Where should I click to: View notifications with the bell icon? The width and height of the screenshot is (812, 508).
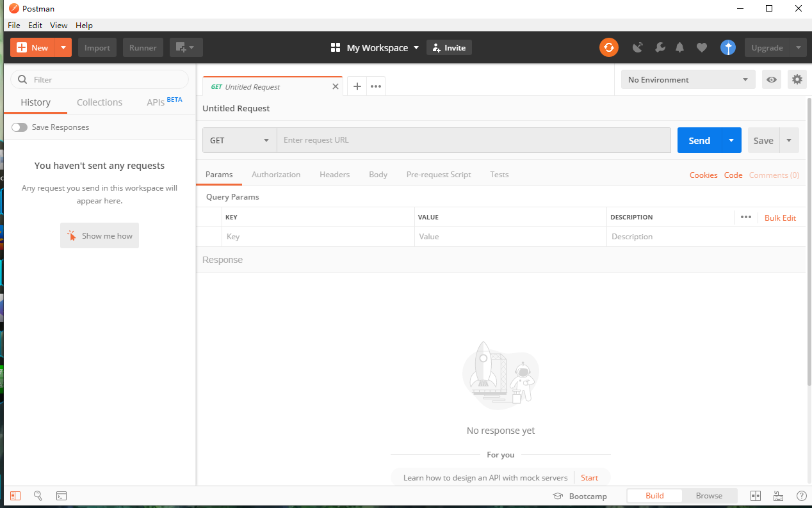click(679, 47)
